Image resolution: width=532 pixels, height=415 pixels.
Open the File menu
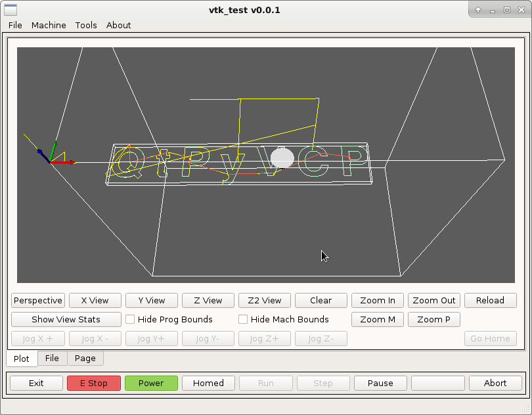click(15, 25)
